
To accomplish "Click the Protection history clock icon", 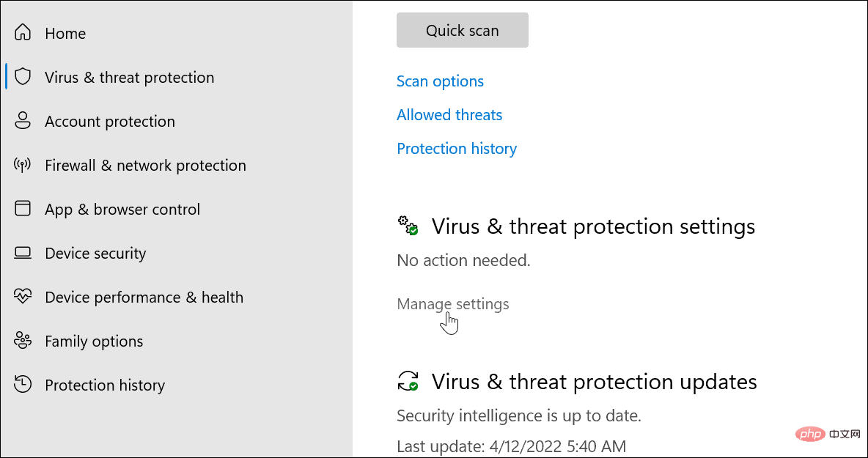I will pos(23,385).
